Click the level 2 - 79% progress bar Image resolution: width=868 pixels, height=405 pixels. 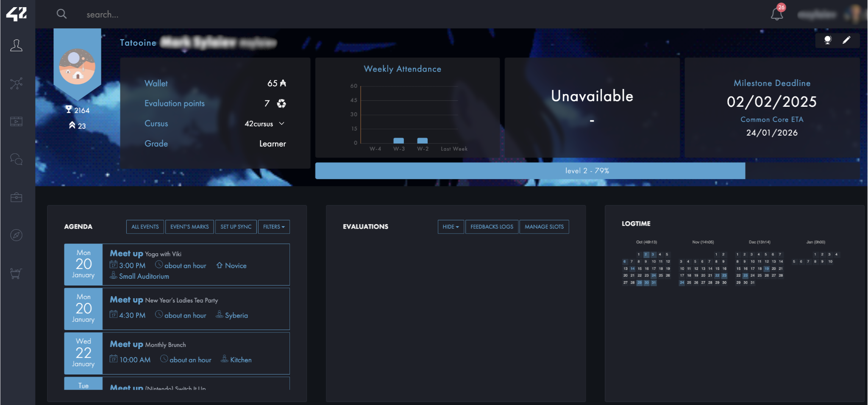(587, 171)
